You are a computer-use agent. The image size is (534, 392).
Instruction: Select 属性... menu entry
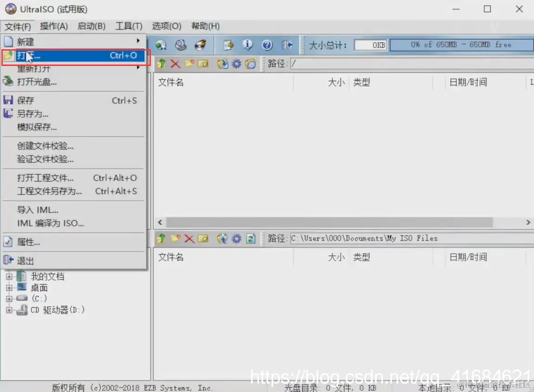coord(73,242)
